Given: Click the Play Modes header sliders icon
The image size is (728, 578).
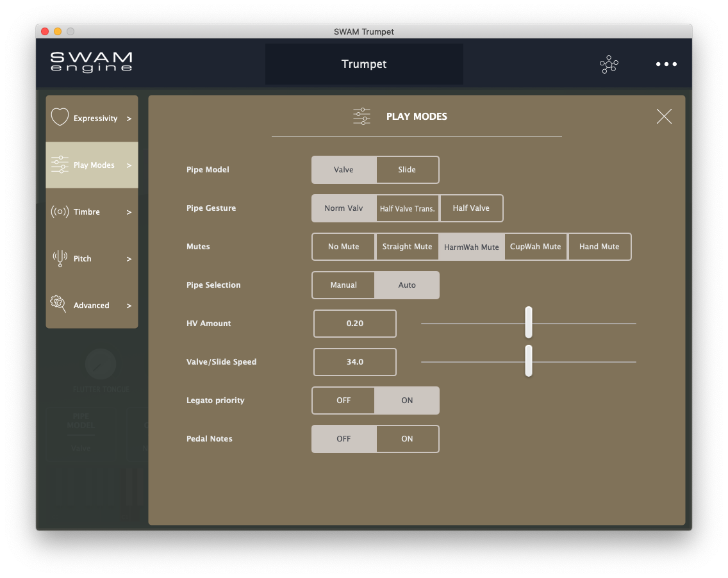Looking at the screenshot, I should pos(361,117).
